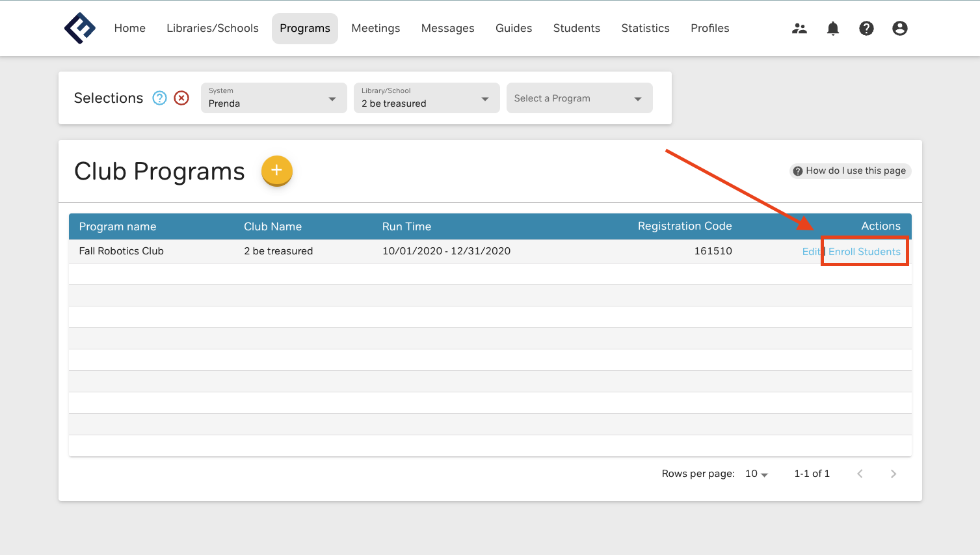
Task: Go to the previous page of results
Action: pyautogui.click(x=860, y=474)
